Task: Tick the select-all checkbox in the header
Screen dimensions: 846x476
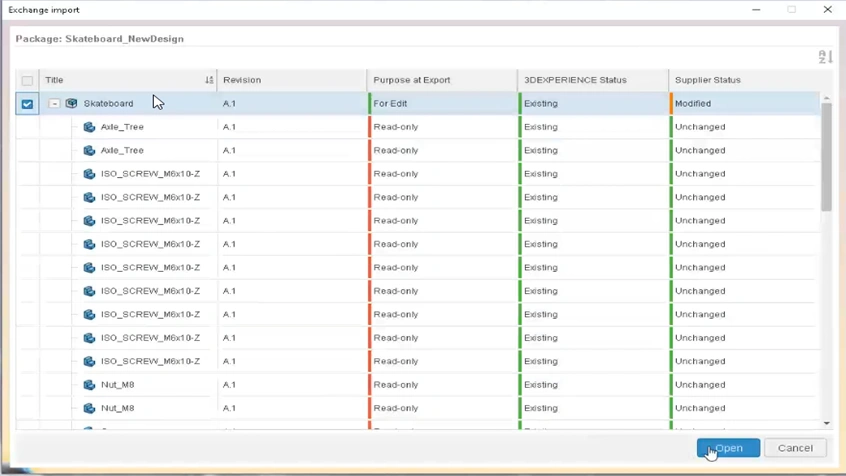Action: coord(27,80)
